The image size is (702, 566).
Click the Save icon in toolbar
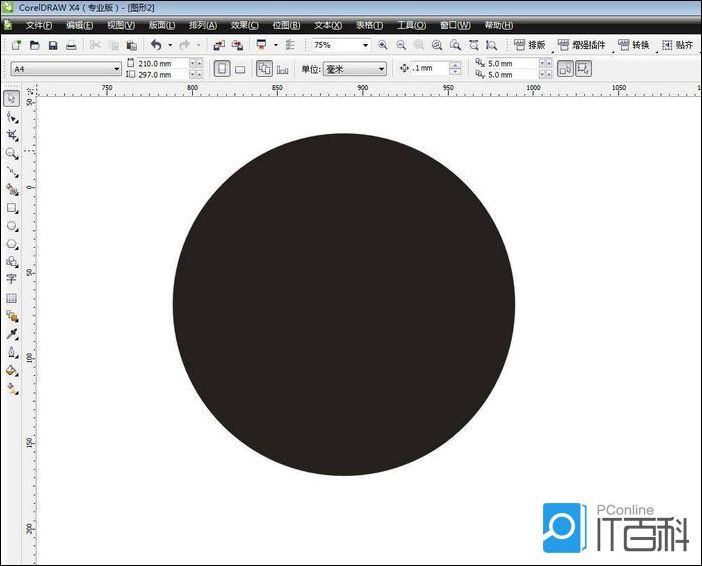tap(53, 46)
